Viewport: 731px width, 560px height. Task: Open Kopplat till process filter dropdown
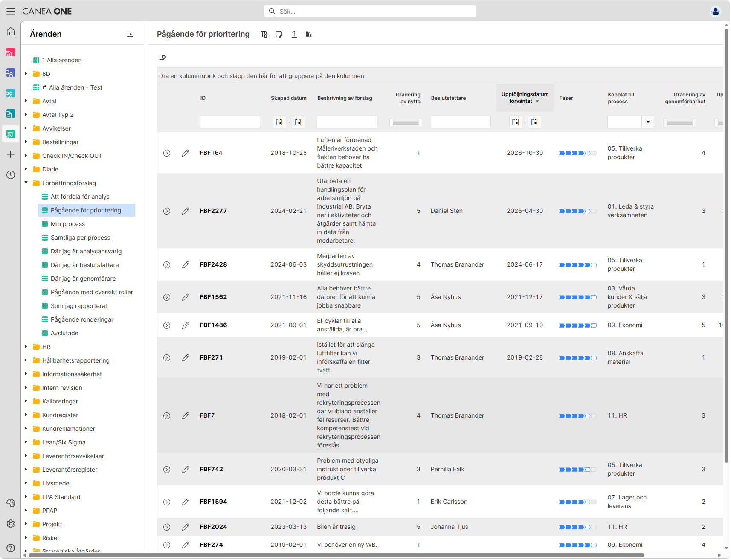point(648,122)
